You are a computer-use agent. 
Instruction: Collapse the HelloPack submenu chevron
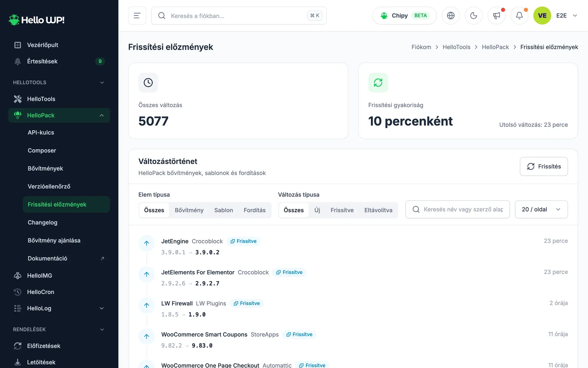(102, 115)
